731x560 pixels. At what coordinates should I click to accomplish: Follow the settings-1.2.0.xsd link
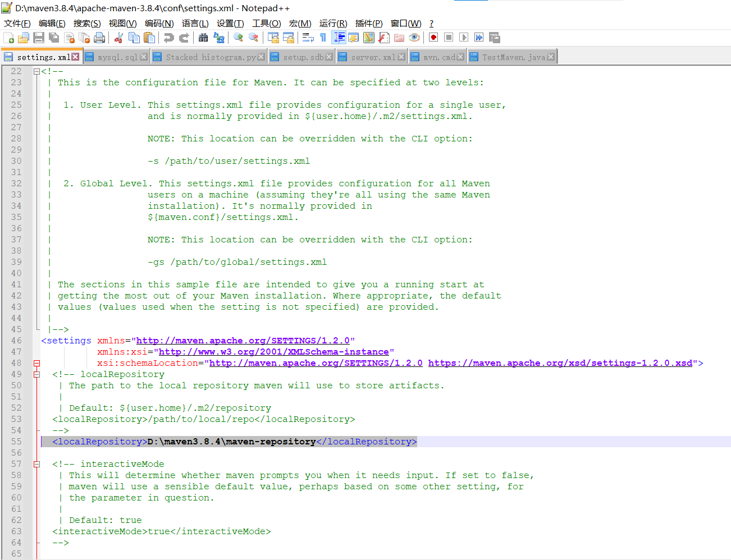point(560,363)
